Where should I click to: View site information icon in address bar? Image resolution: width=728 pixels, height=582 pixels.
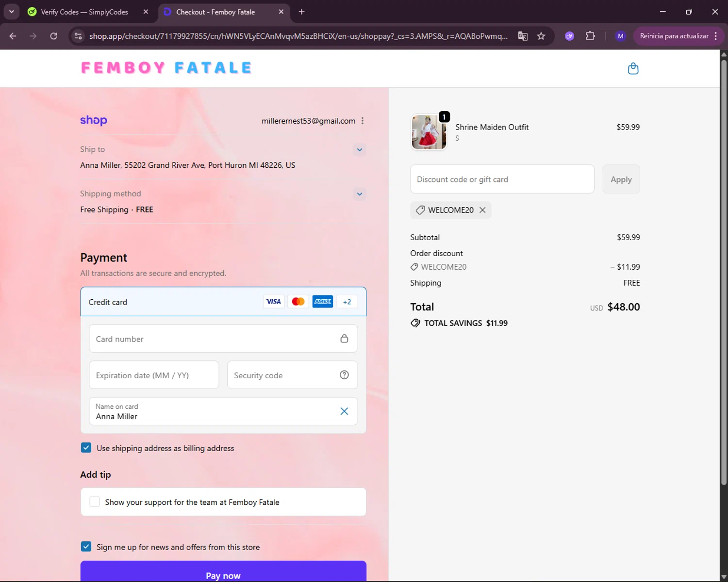tap(78, 36)
